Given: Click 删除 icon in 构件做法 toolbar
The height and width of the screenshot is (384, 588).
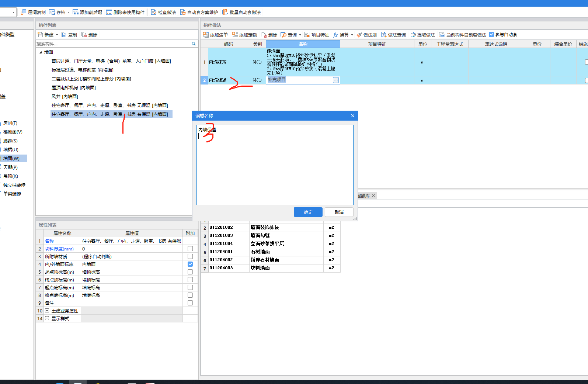Looking at the screenshot, I should tap(264, 35).
